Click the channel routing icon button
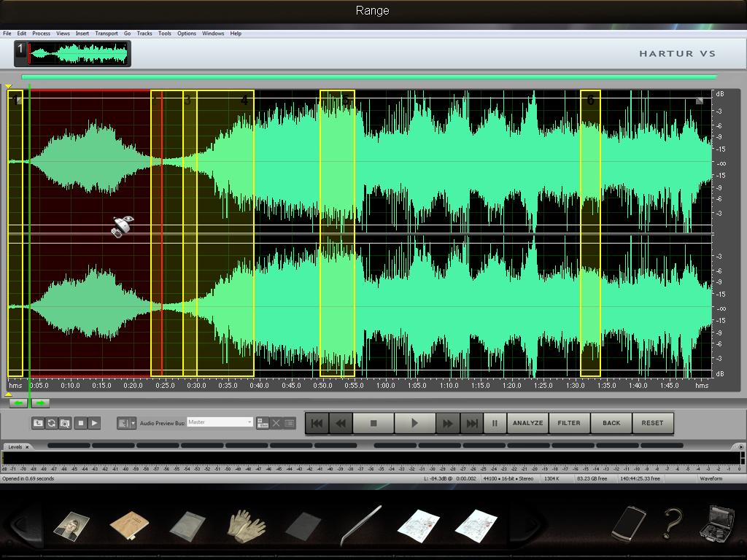Image resolution: width=747 pixels, height=560 pixels. (123, 423)
